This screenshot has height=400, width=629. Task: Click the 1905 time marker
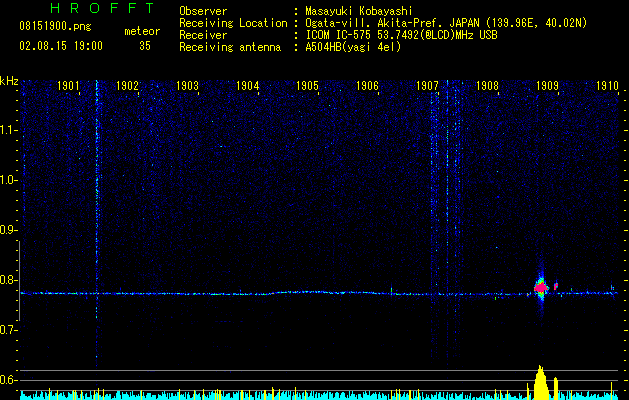307,86
